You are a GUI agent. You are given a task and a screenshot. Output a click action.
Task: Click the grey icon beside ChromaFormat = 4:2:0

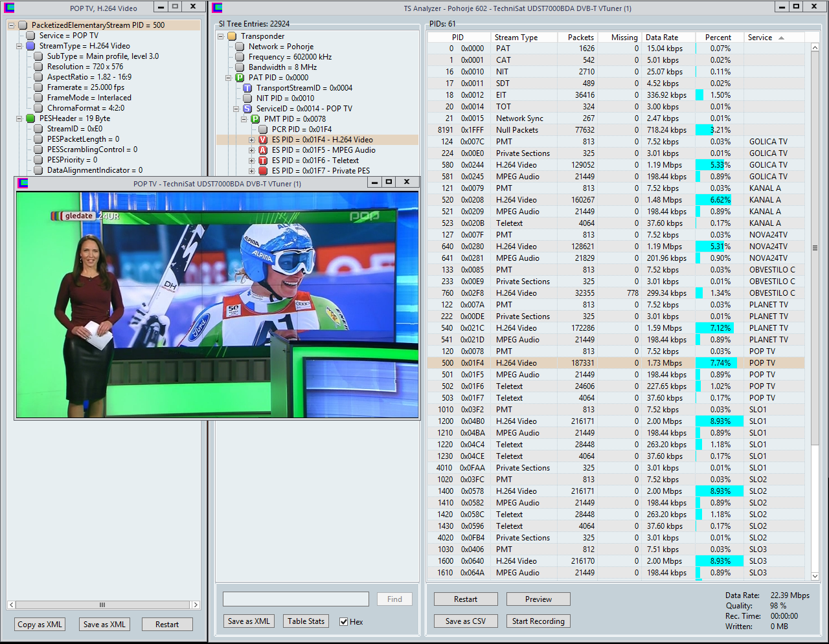tap(38, 108)
